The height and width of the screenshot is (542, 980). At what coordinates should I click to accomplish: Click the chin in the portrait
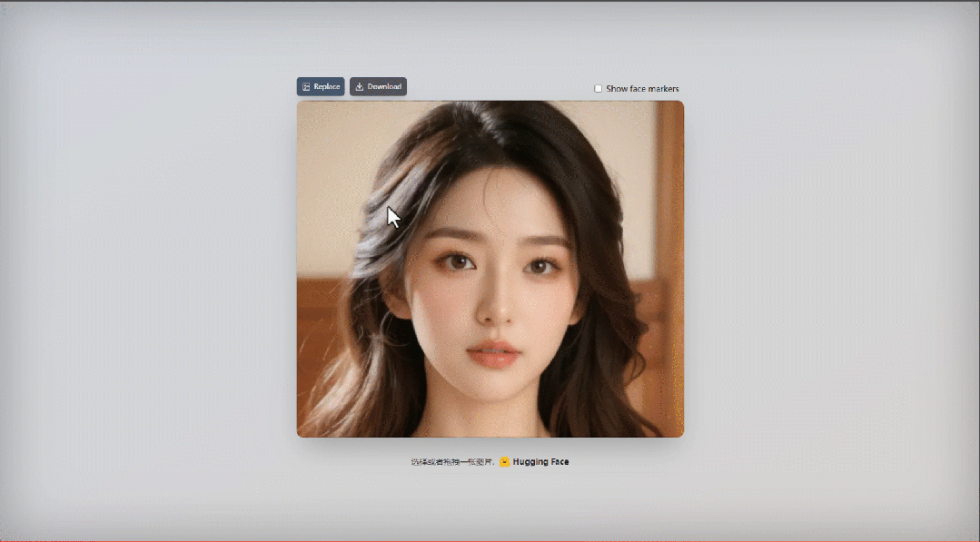coord(492,395)
